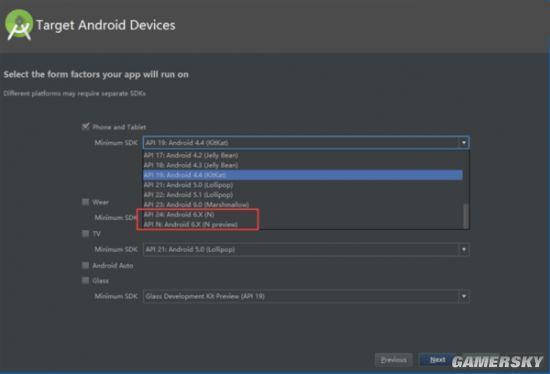Check the Glass form factor checkbox
This screenshot has height=374, width=550.
coord(85,280)
